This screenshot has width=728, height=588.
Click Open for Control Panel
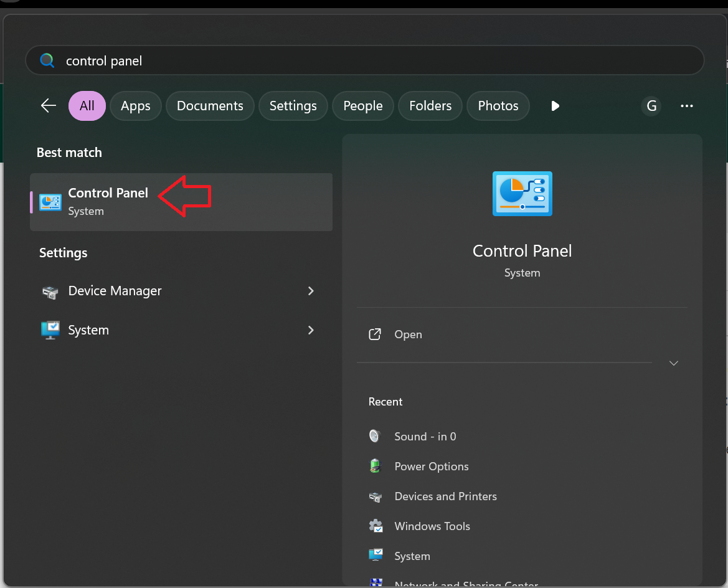(x=408, y=334)
